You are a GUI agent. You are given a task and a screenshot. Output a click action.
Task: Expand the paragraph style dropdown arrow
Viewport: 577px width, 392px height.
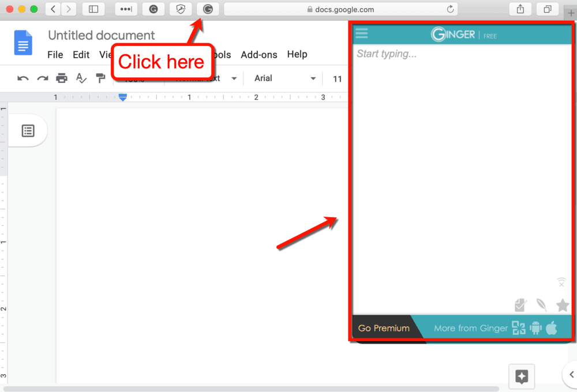[234, 78]
